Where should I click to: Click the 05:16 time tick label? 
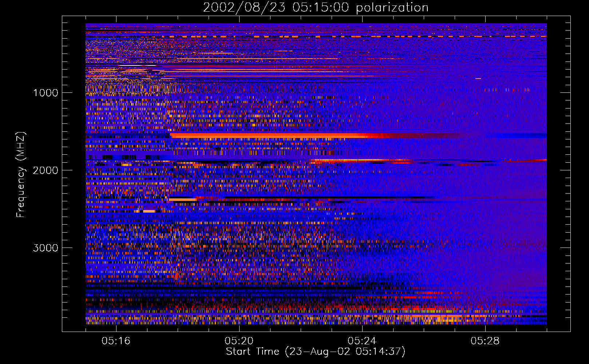[x=116, y=341]
